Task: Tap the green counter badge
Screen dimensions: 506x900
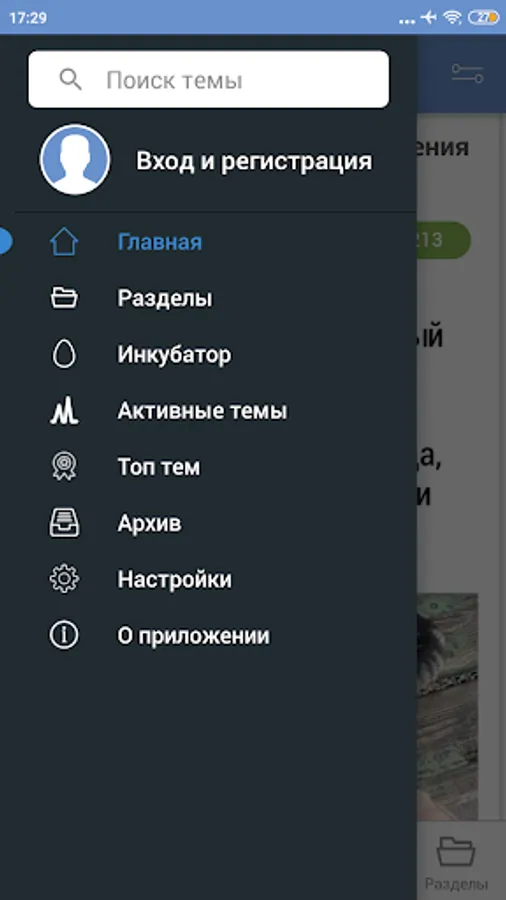Action: 443,240
